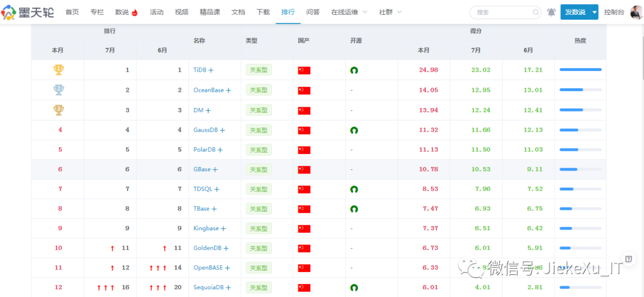Click the 关系型 tag in GBase row
Viewport: 644px width, 297px height.
(259, 169)
